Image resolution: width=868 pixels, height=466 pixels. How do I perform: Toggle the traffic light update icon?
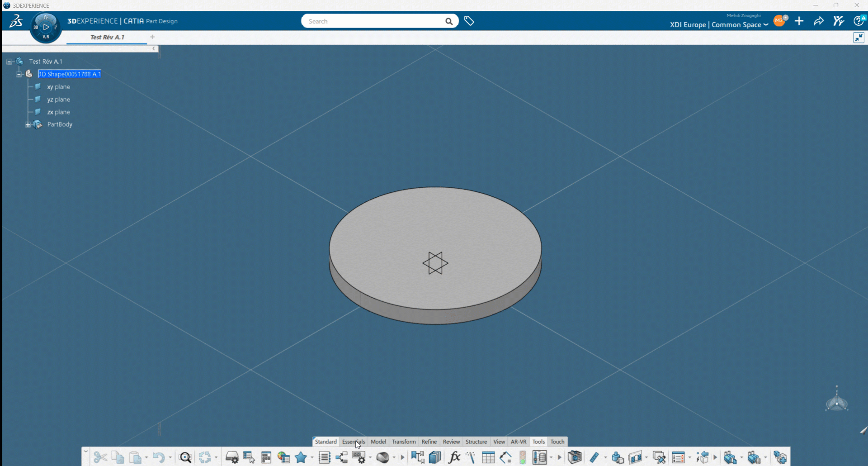coord(523,457)
